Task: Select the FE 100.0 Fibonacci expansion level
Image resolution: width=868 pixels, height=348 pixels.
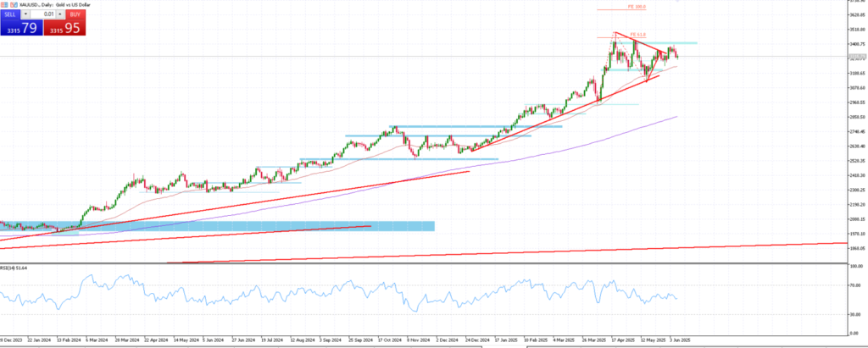Action: tap(637, 7)
